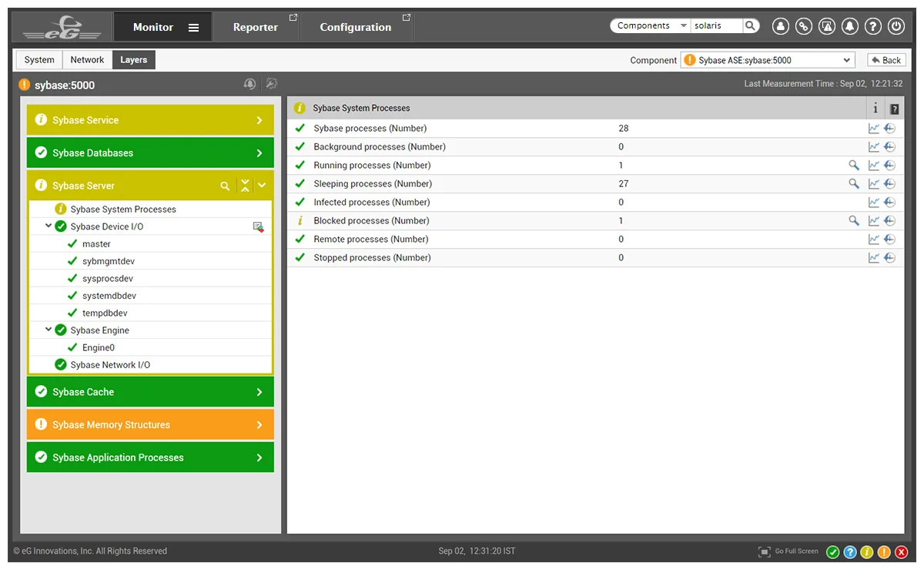Image resolution: width=924 pixels, height=570 pixels.
Task: Click the bell notifications icon in header
Action: click(850, 26)
